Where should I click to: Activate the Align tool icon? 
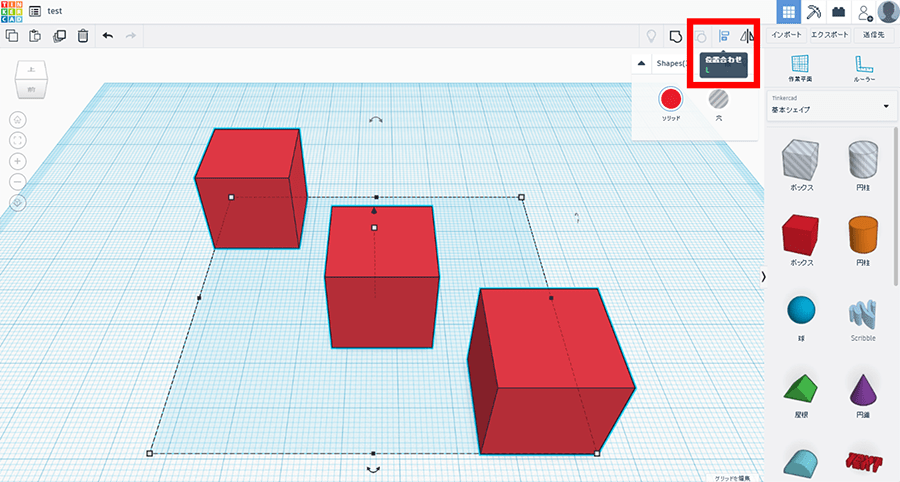tap(724, 36)
